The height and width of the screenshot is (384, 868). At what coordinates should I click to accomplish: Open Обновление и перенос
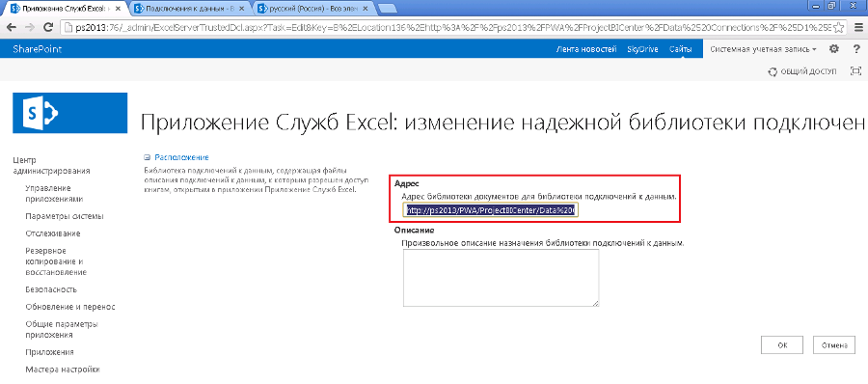click(70, 307)
